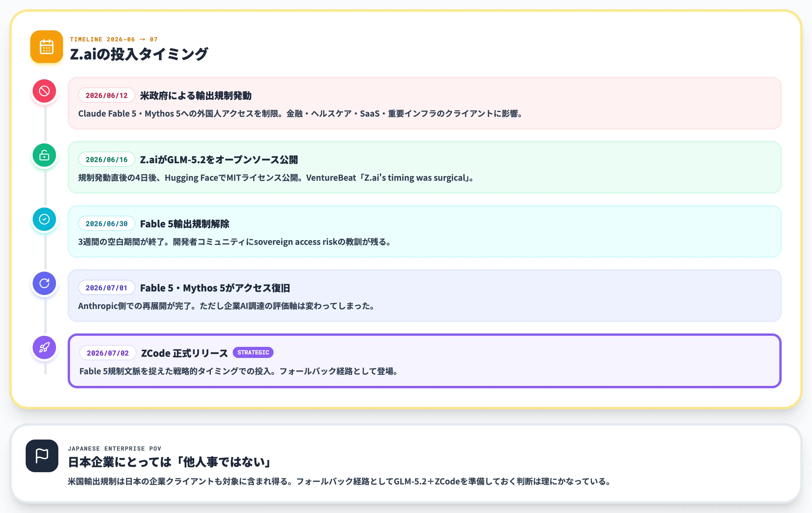Click the indigo refresh arrow icon
812x513 pixels.
coord(44,283)
